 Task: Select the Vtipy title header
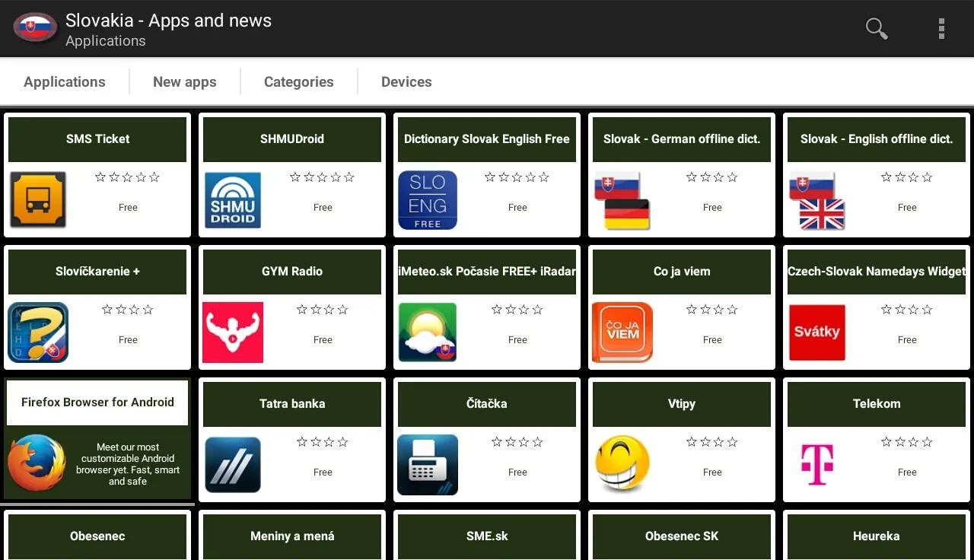(x=682, y=403)
